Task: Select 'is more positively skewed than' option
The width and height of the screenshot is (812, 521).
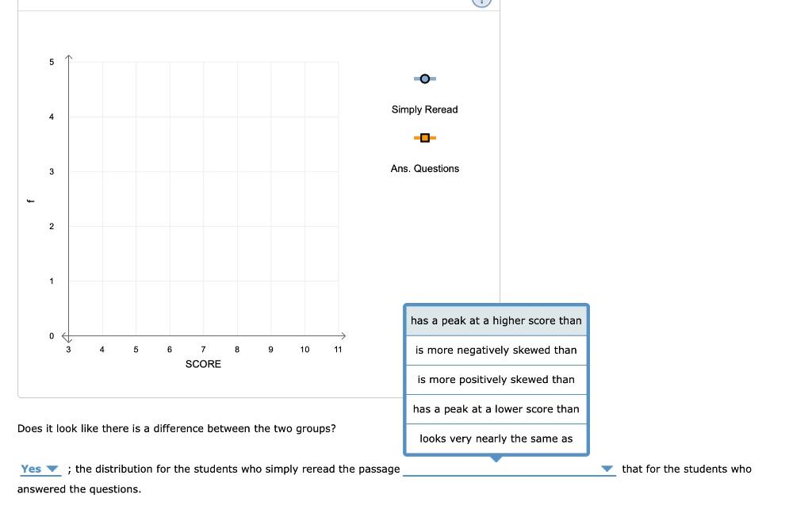Action: [496, 379]
